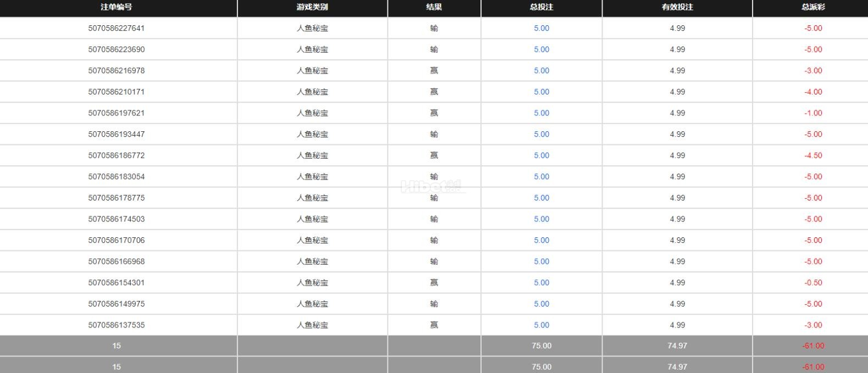
Task: Click order number 5070586197621
Action: (116, 113)
